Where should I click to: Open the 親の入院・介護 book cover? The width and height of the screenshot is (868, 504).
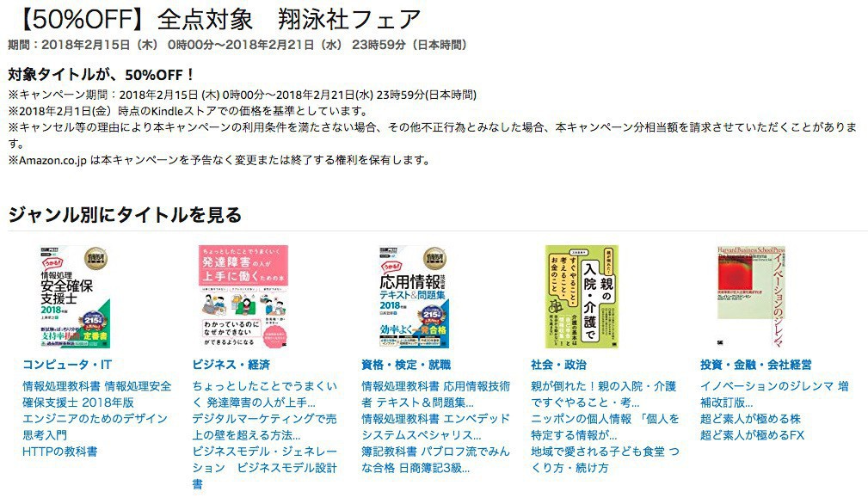point(582,297)
